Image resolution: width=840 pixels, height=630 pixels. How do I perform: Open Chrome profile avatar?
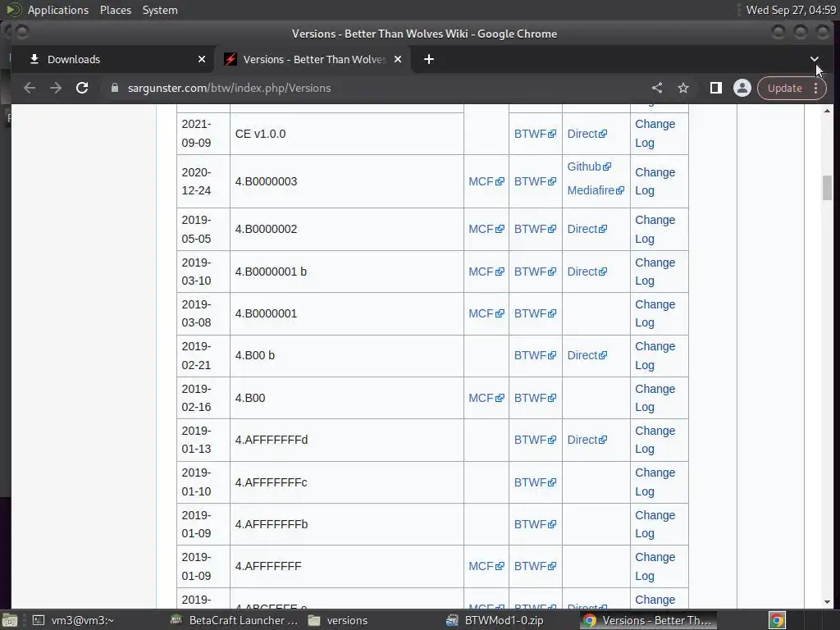click(742, 88)
